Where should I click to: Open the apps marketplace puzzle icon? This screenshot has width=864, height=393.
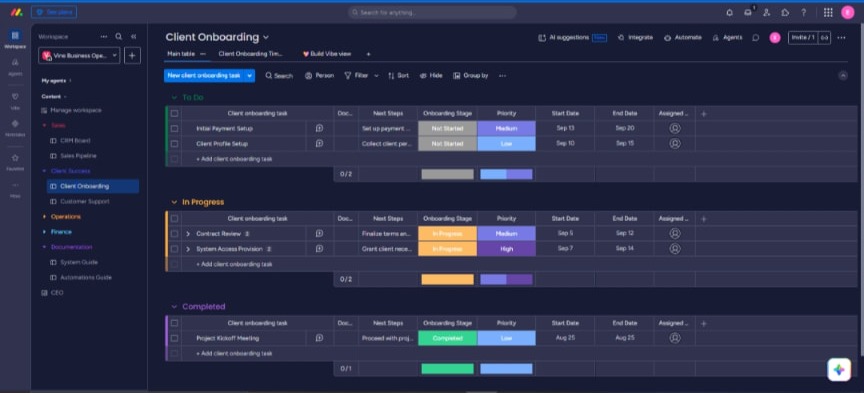coord(785,12)
